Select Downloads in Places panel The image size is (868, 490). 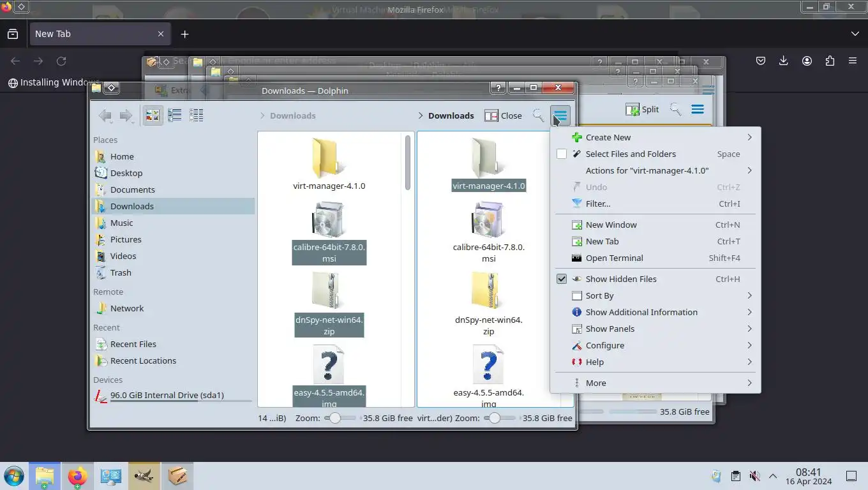(173, 206)
